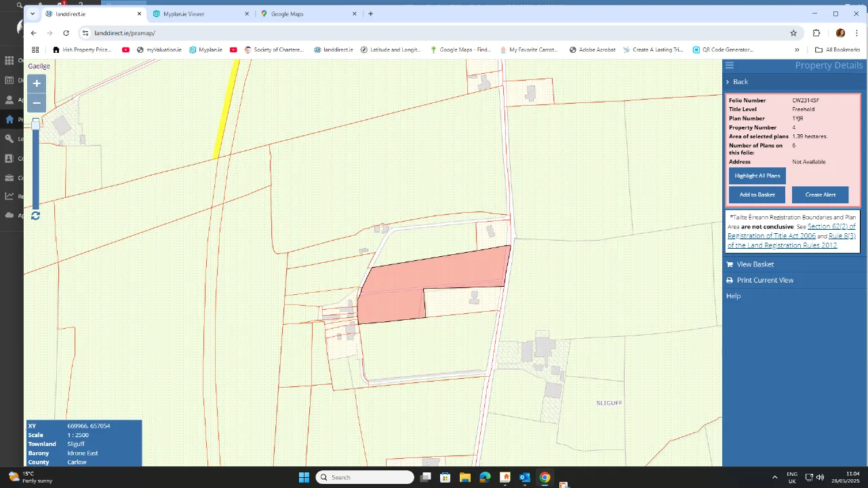The height and width of the screenshot is (488, 868).
Task: Click the key icon in the left sidebar
Action: click(x=9, y=139)
